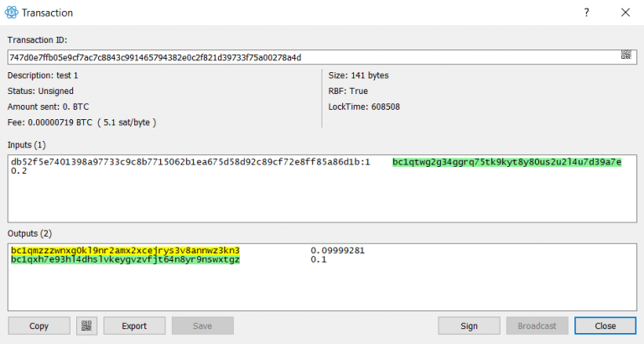Click the disabled Save button
The width and height of the screenshot is (644, 344).
[202, 326]
